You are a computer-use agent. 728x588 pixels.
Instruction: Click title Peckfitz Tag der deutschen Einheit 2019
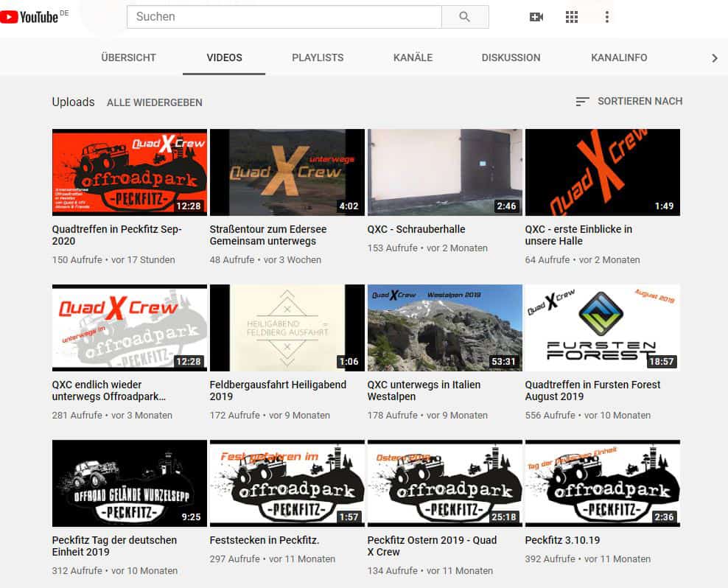(115, 546)
